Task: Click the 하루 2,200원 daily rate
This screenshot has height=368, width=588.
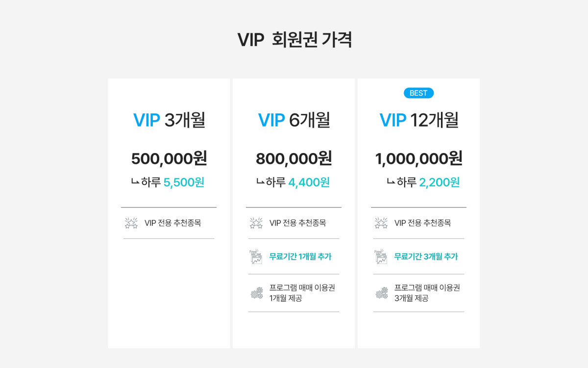Action: point(423,183)
